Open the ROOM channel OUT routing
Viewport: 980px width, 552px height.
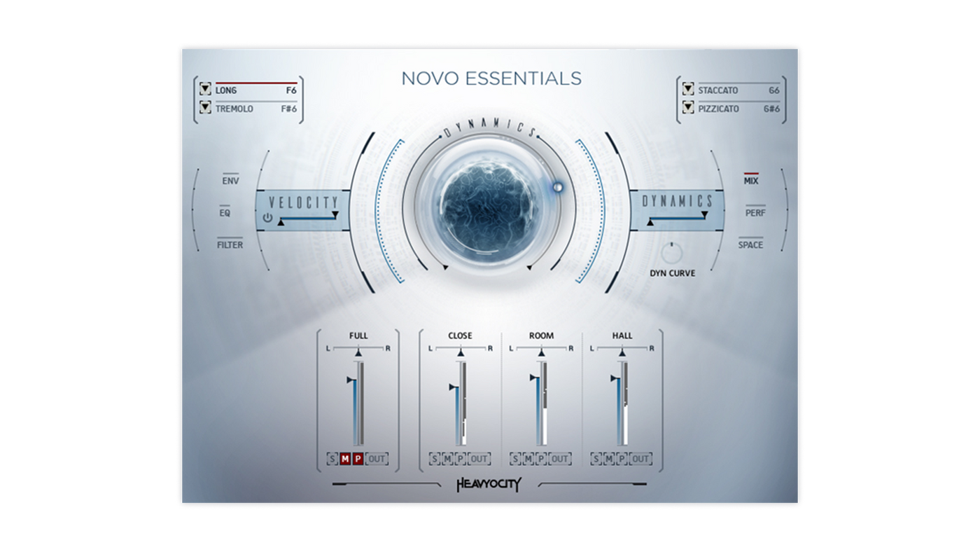(x=559, y=460)
